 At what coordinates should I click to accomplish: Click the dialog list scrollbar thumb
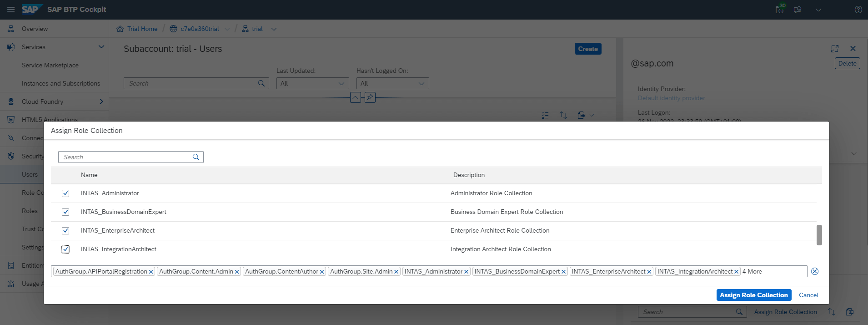pyautogui.click(x=819, y=235)
